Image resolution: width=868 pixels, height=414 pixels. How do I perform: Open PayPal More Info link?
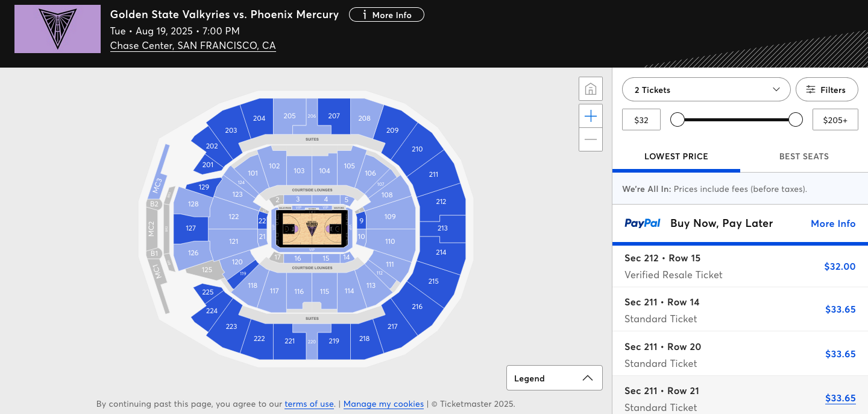click(x=833, y=223)
